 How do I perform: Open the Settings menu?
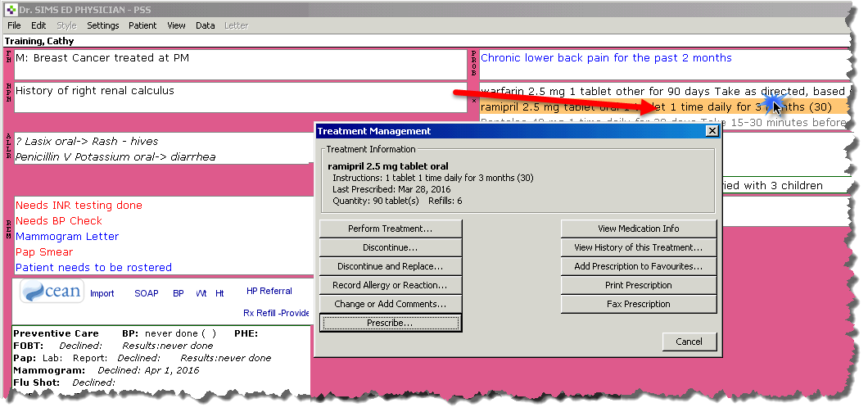coord(103,25)
